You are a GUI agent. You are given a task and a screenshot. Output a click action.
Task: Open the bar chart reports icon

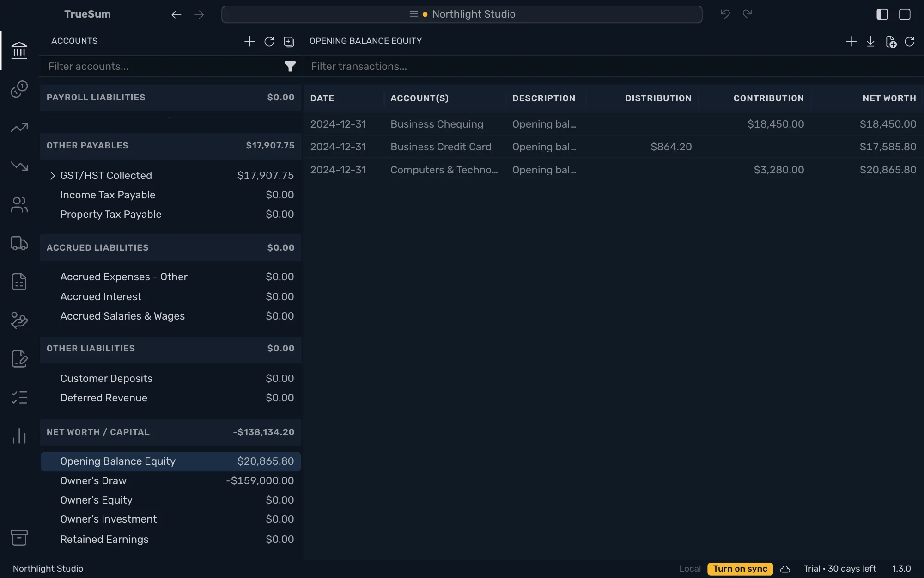click(19, 436)
